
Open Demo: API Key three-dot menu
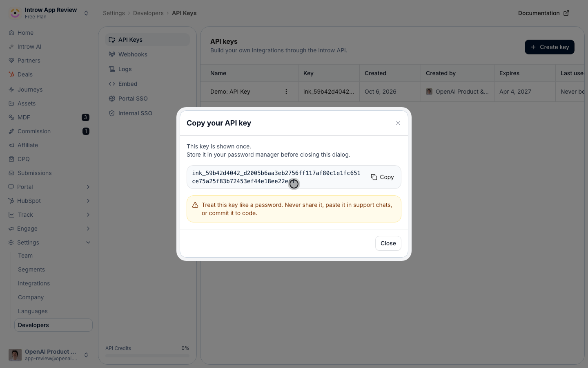(286, 92)
